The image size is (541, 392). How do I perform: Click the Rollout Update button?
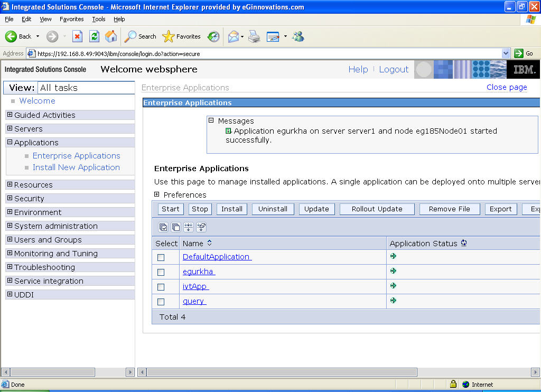click(377, 209)
